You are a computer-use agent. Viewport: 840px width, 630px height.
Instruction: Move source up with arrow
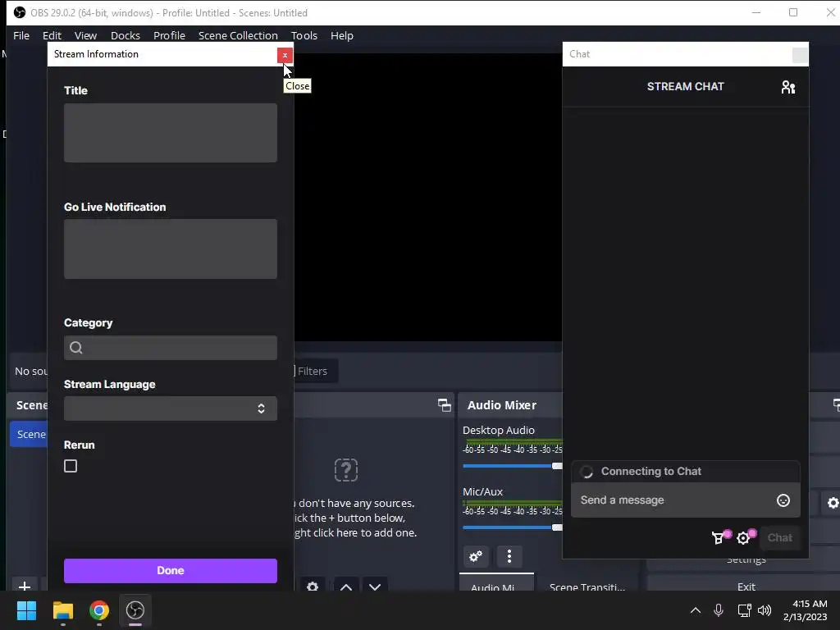point(346,585)
